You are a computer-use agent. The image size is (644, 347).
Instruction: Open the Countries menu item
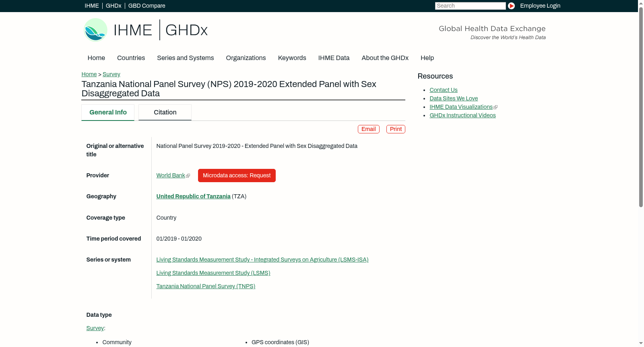[131, 58]
